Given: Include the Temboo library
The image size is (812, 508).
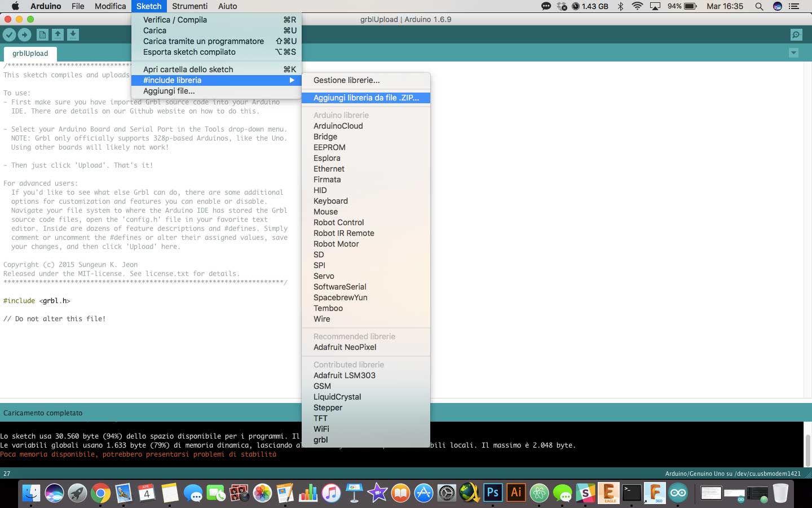Looking at the screenshot, I should pyautogui.click(x=366, y=308).
